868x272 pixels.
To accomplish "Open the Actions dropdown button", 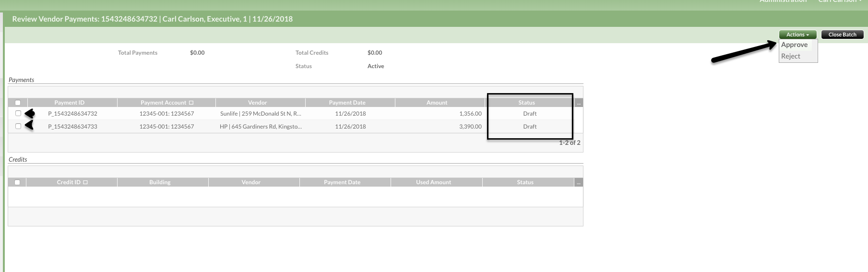I will (797, 35).
